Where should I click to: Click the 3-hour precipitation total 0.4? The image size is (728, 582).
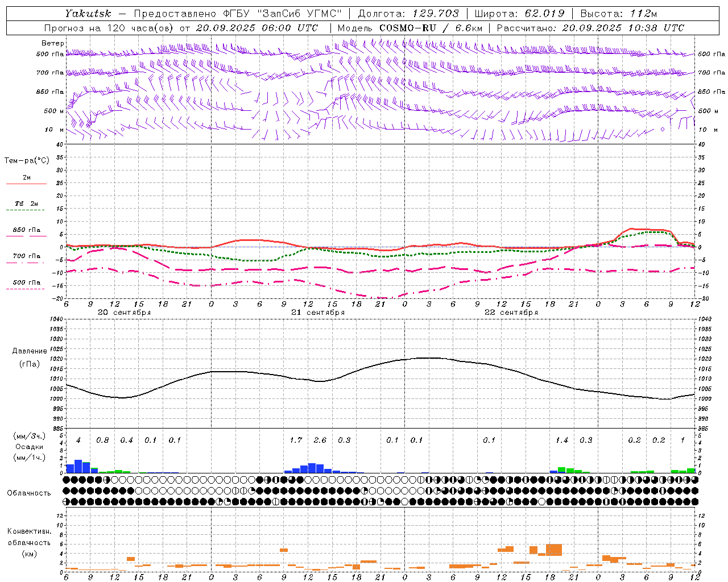126,440
